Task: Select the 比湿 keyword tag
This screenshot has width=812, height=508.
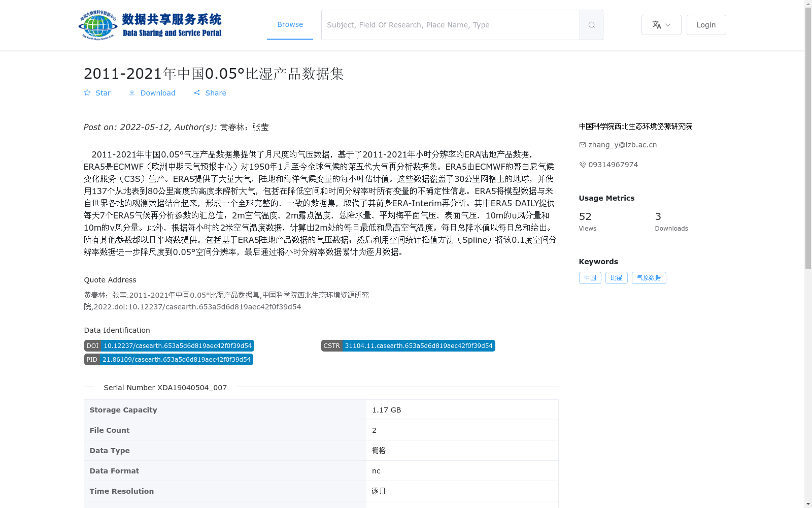Action: [616, 278]
